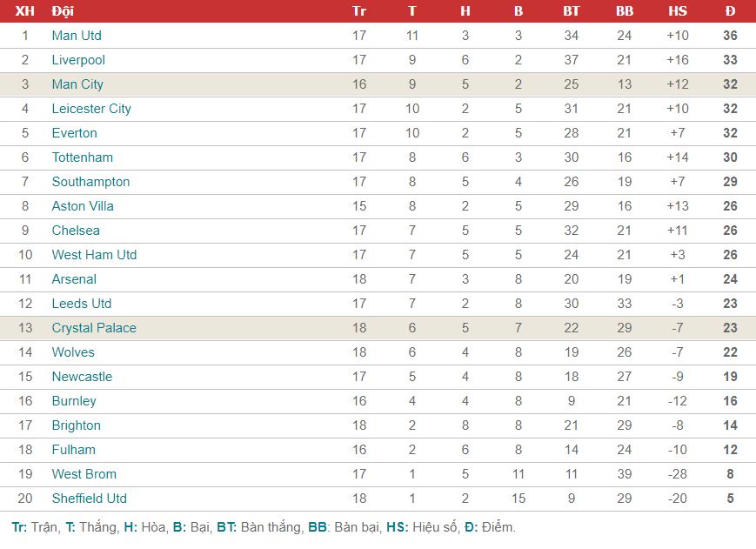Select the Arsenal team name
Screen dimensions: 756x549
tap(74, 279)
